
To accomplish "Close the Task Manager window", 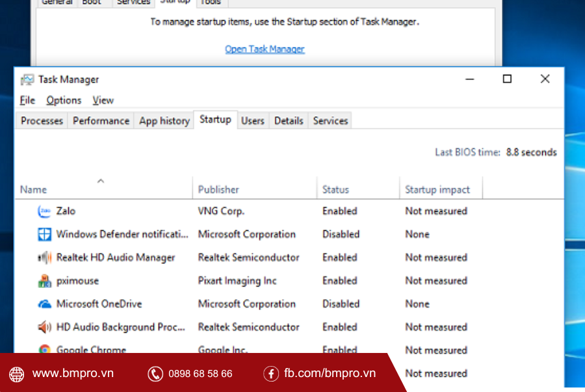I will point(545,79).
